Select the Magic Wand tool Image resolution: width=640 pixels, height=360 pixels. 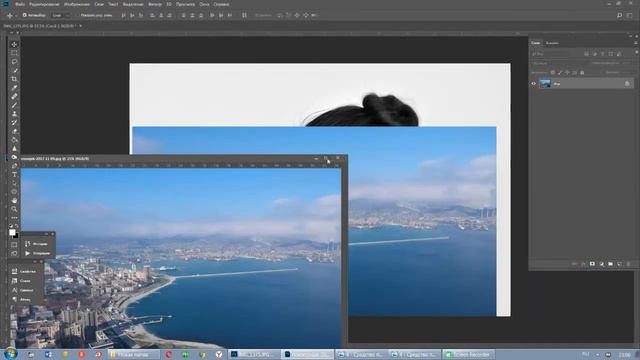pyautogui.click(x=14, y=70)
